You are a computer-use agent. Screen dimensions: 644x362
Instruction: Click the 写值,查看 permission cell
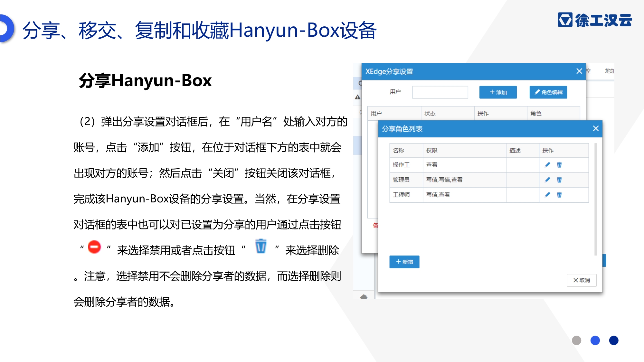pos(464,195)
